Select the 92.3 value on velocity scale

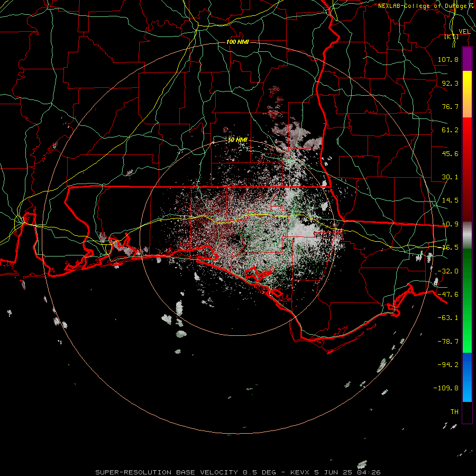click(450, 83)
